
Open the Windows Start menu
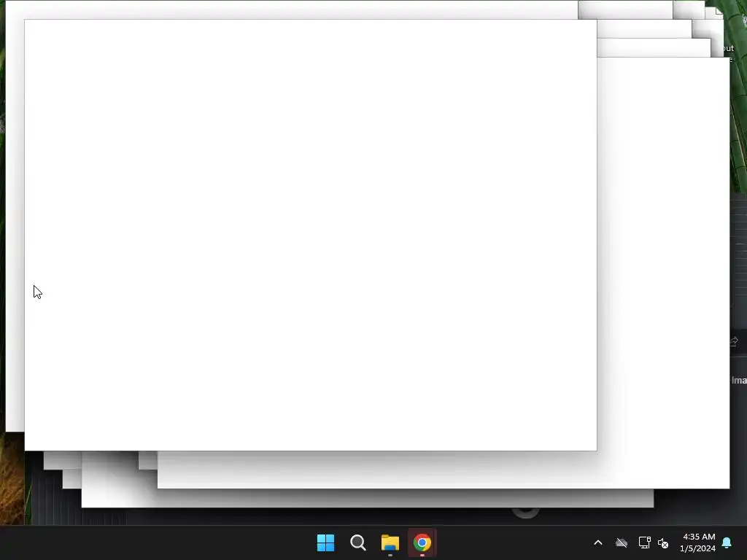tap(326, 542)
